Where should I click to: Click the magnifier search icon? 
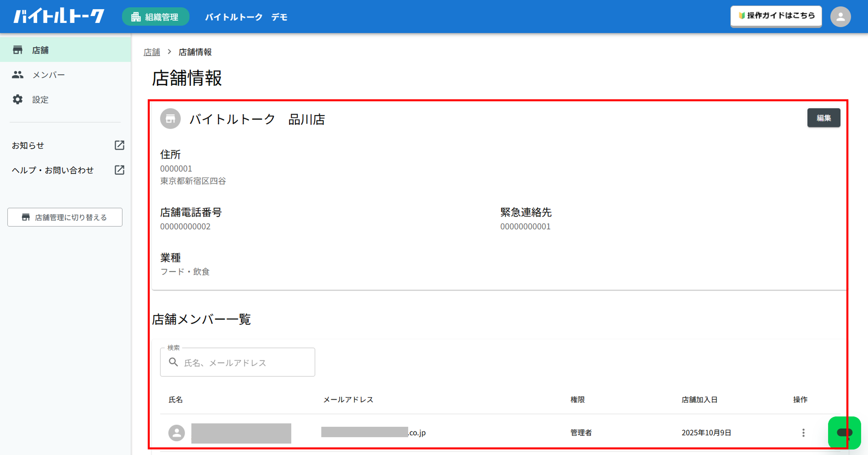click(x=173, y=362)
